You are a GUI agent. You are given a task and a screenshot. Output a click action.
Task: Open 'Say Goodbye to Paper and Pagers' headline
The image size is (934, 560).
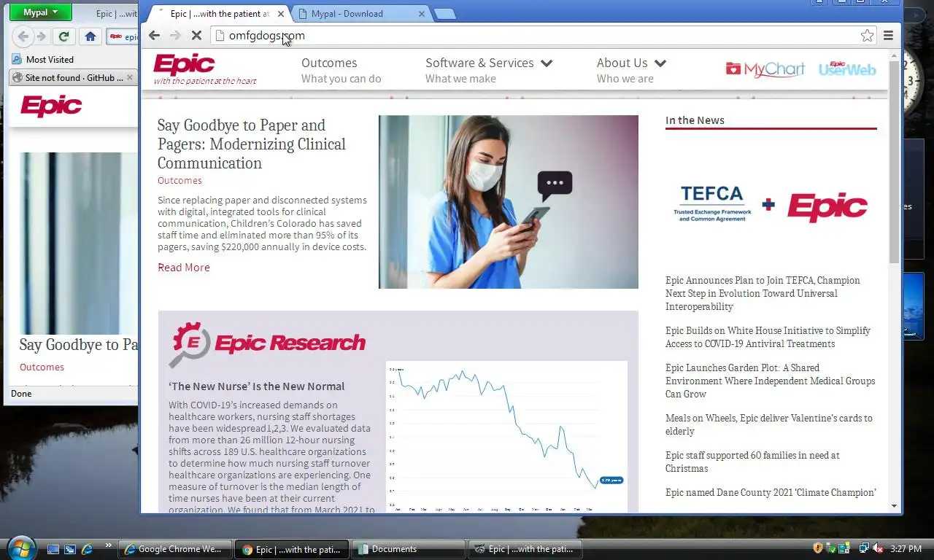coord(252,144)
